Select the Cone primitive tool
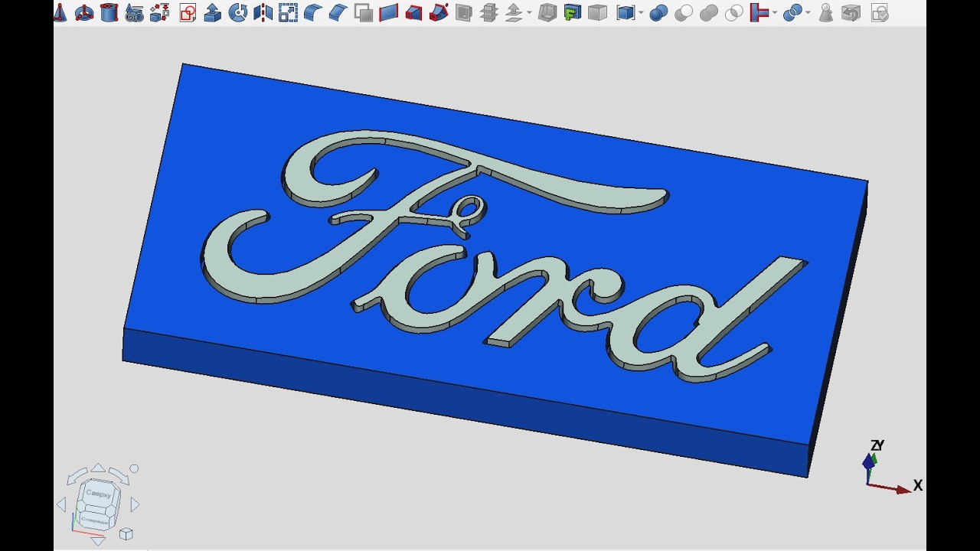Screen dimensions: 980x551 pos(60,12)
